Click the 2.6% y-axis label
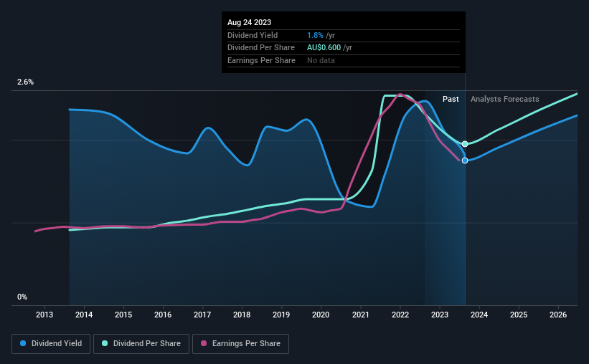589x364 pixels. pos(25,82)
